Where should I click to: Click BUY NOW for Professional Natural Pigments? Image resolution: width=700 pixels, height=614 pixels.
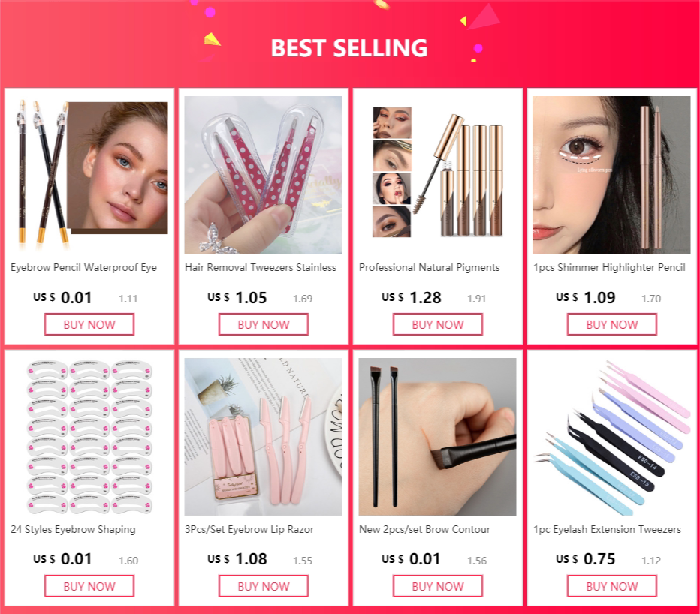437,324
